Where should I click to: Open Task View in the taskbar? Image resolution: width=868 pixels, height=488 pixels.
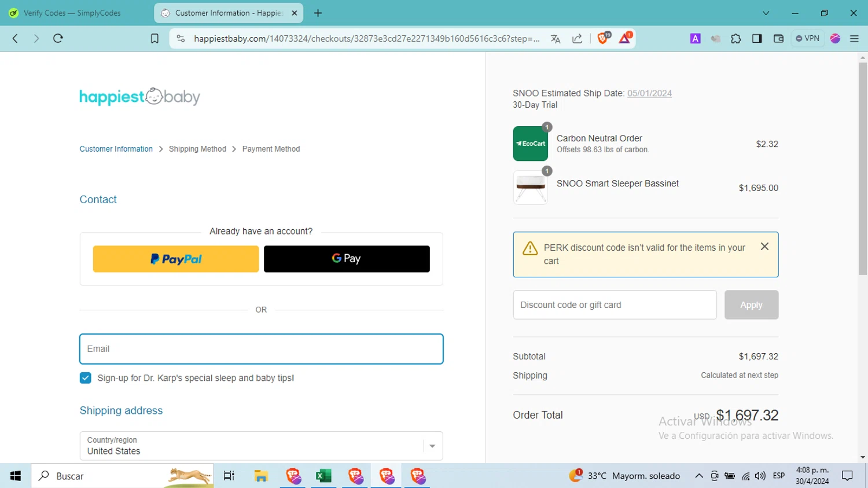(x=229, y=476)
